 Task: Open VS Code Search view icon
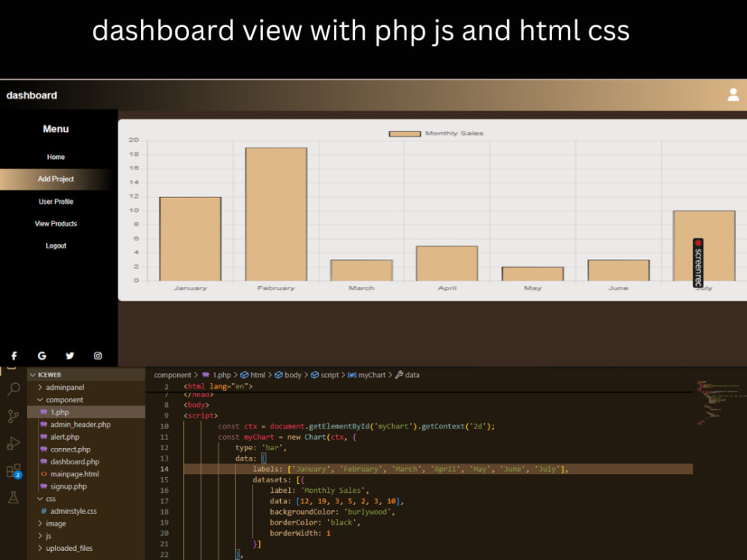[13, 390]
